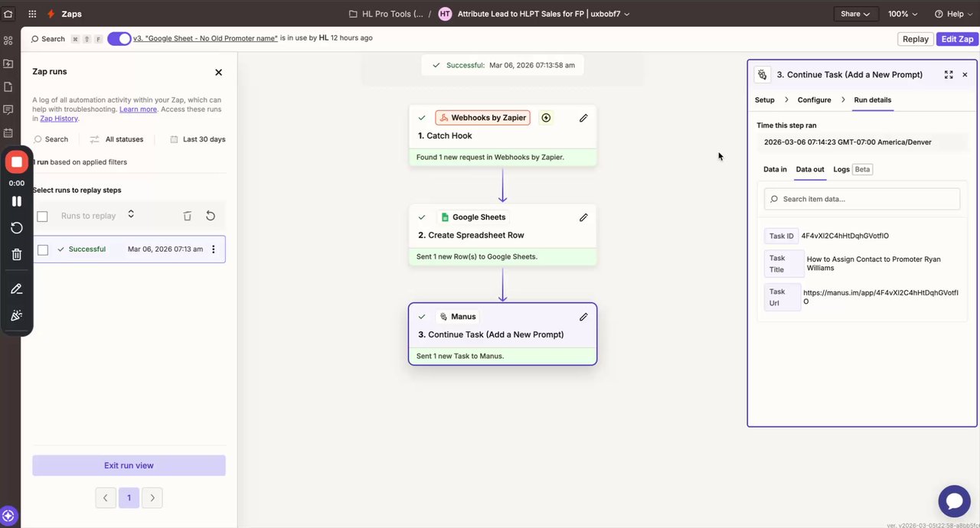Open the lightning bolt icon in the left sidebar
Image resolution: width=980 pixels, height=528 pixels.
pos(8,64)
